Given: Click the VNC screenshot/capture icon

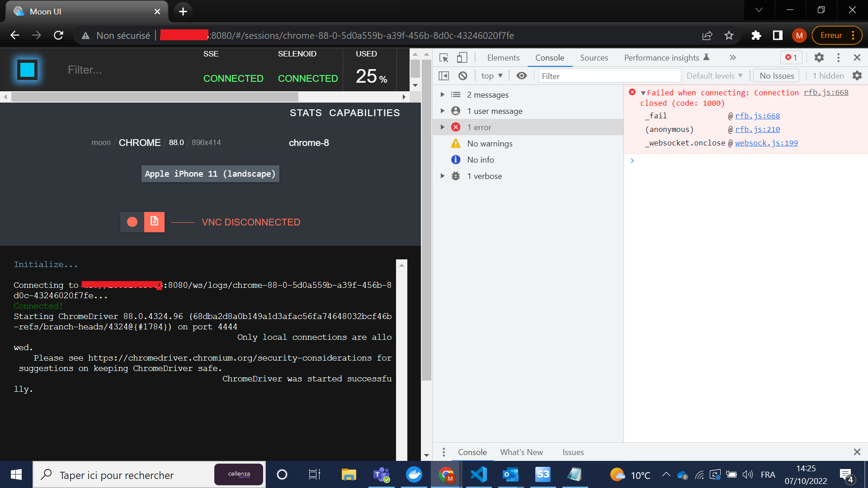Looking at the screenshot, I should (x=154, y=222).
